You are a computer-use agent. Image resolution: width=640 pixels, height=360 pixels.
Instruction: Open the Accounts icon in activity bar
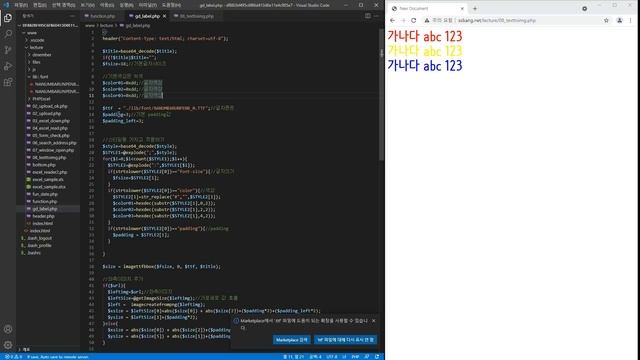[8, 329]
